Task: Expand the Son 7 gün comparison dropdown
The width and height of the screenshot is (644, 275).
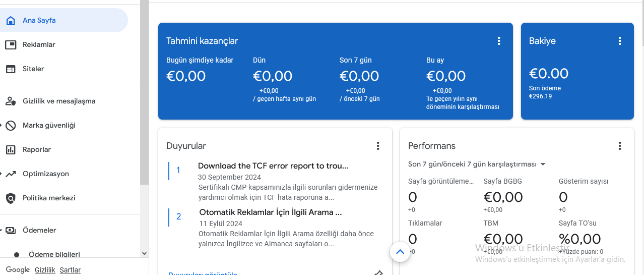Action: pyautogui.click(x=477, y=164)
